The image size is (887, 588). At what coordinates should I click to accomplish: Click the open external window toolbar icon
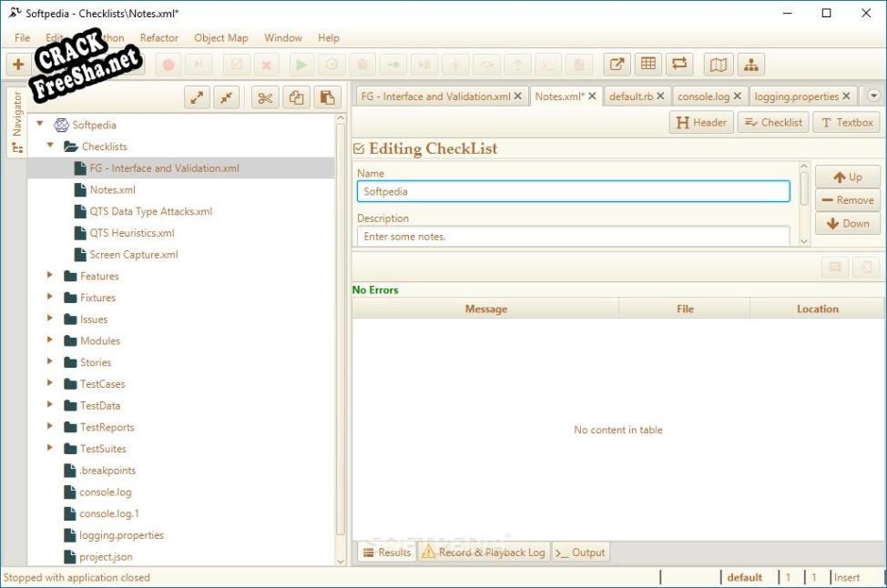point(617,65)
